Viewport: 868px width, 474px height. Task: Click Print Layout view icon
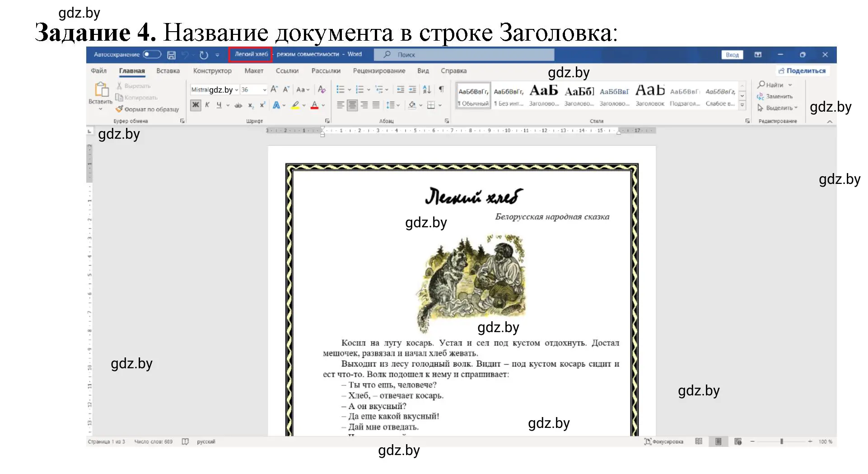point(718,441)
